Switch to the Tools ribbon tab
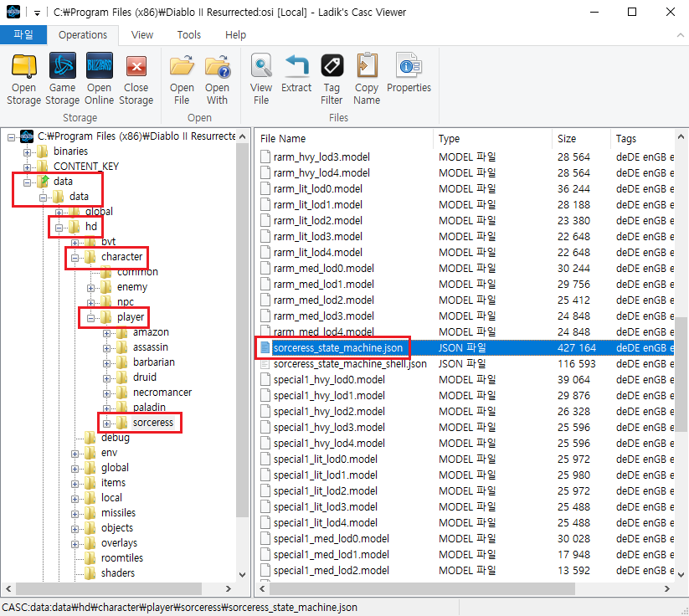The width and height of the screenshot is (689, 616). pyautogui.click(x=189, y=34)
